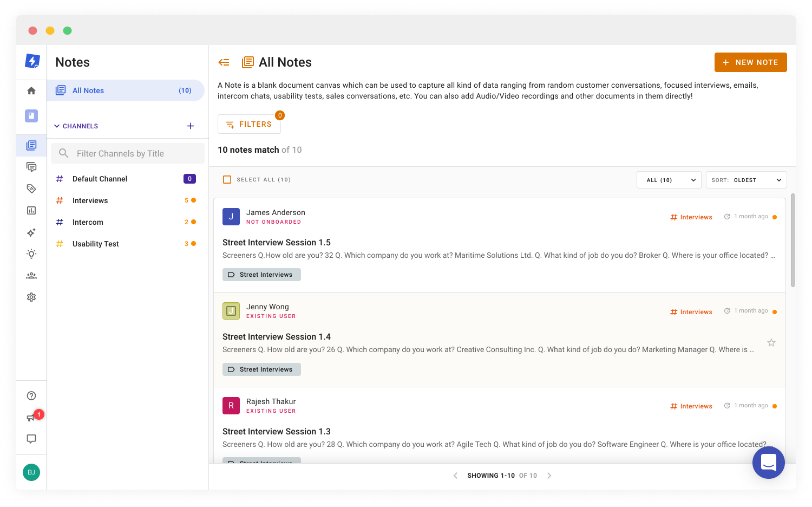Image resolution: width=812 pixels, height=507 pixels.
Task: Star the Street Interview Session 1.4 note
Action: coord(771,342)
